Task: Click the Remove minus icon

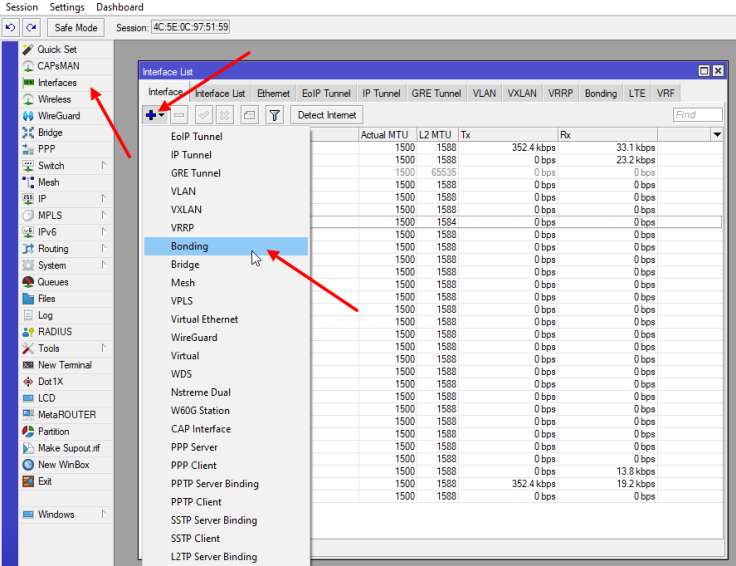Action: click(180, 115)
